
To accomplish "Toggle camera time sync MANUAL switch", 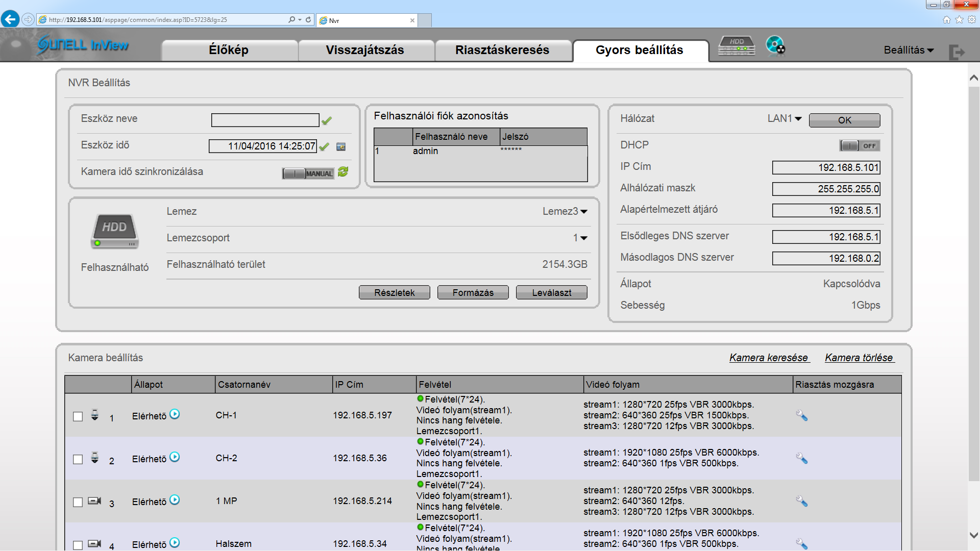I will (308, 173).
